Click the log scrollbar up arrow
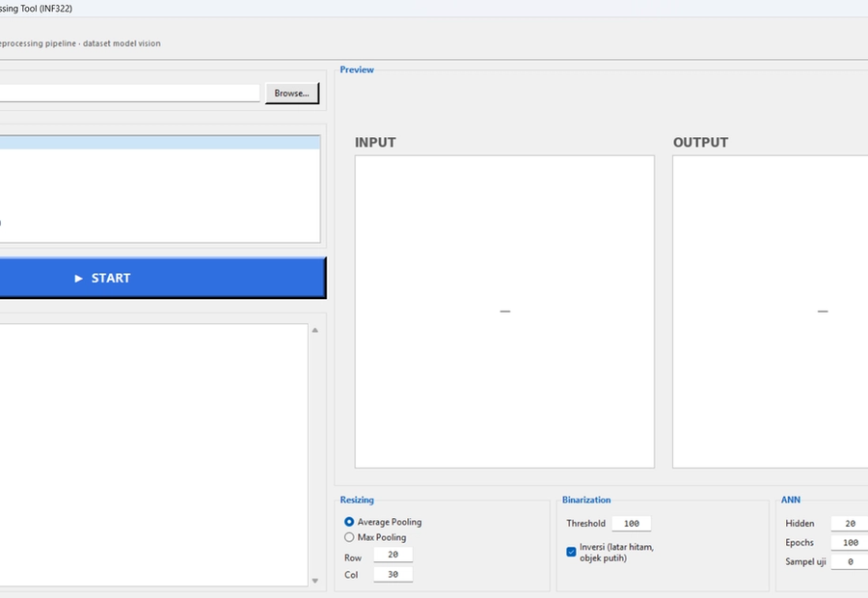 click(315, 330)
